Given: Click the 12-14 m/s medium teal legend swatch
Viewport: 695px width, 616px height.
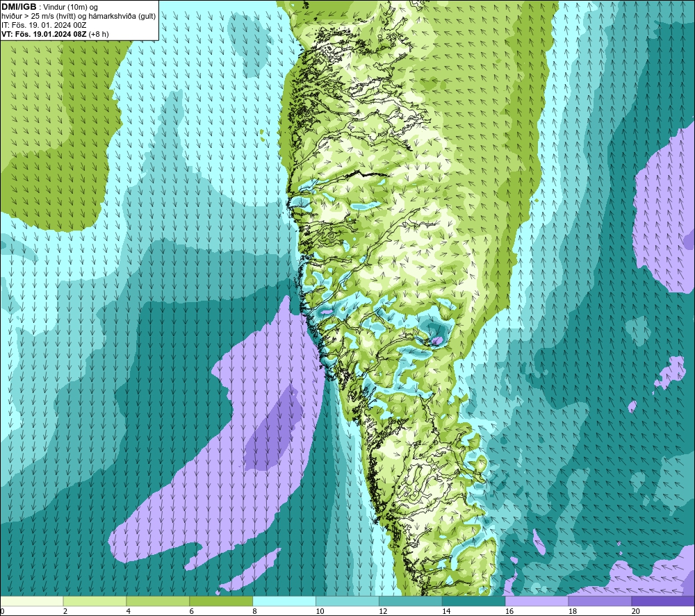Looking at the screenshot, I should click(x=411, y=601).
